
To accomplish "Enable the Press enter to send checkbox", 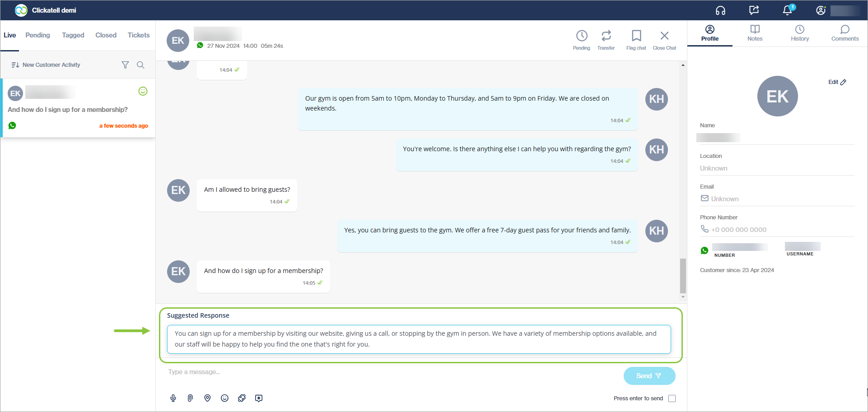I will [672, 398].
